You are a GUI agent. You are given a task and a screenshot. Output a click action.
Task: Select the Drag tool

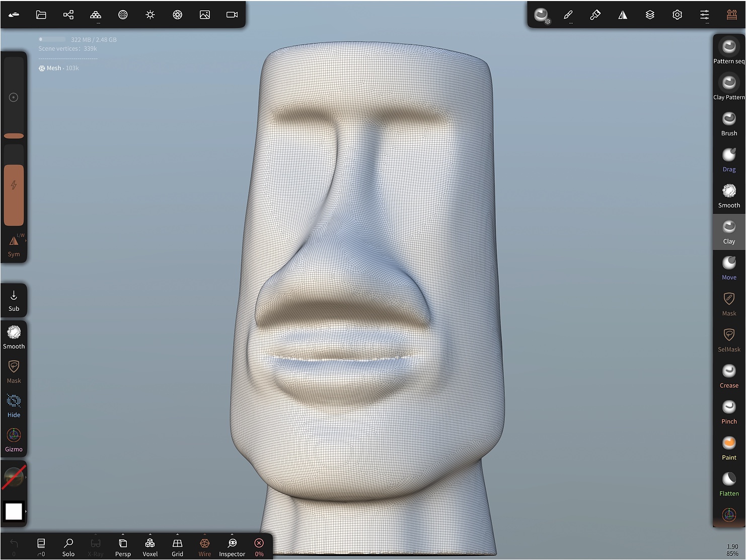(729, 159)
